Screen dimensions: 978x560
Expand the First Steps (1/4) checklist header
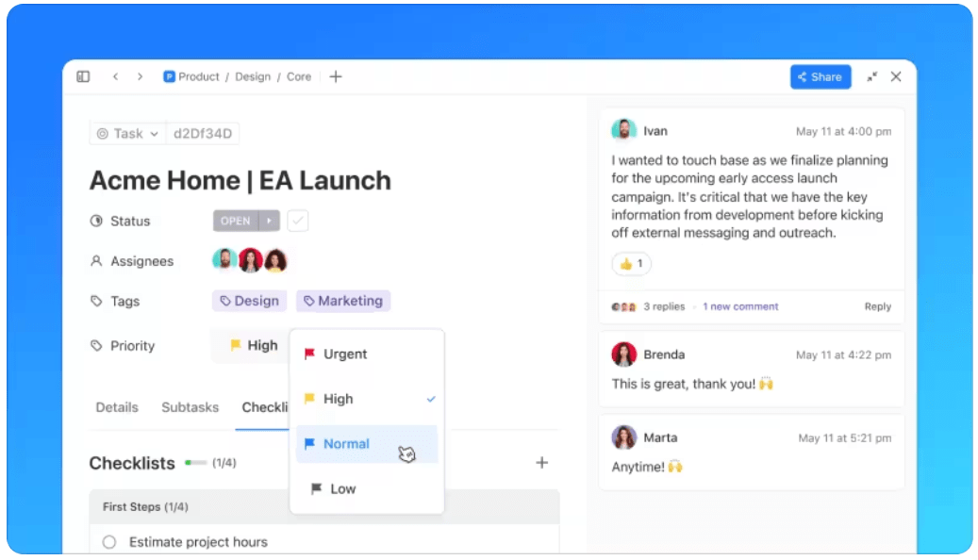324,506
